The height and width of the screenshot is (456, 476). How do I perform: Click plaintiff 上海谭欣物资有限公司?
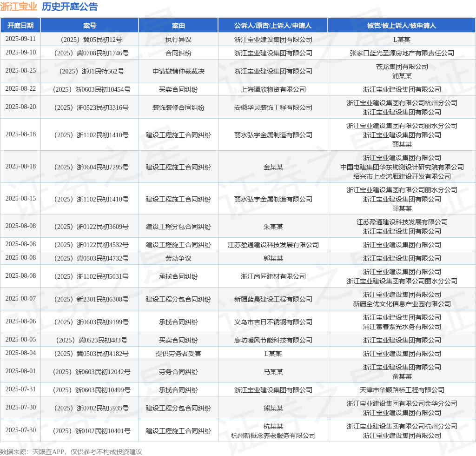(x=273, y=89)
